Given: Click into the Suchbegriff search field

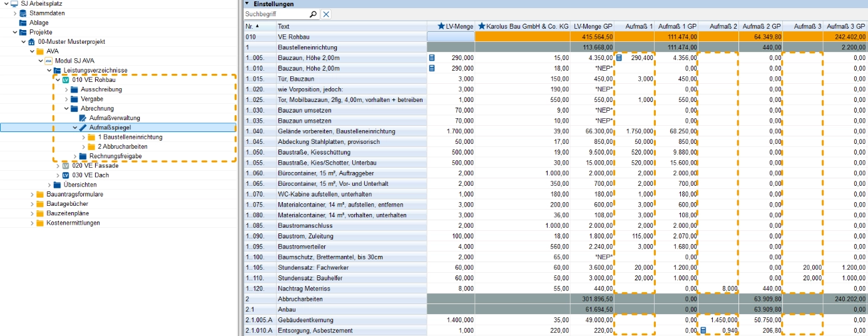Looking at the screenshot, I should (x=275, y=14).
